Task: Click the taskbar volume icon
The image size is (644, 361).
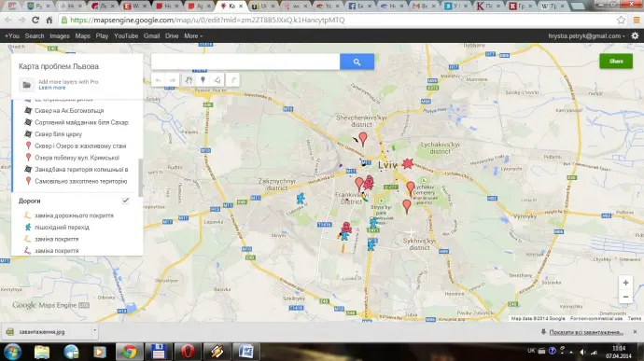Action: point(582,352)
